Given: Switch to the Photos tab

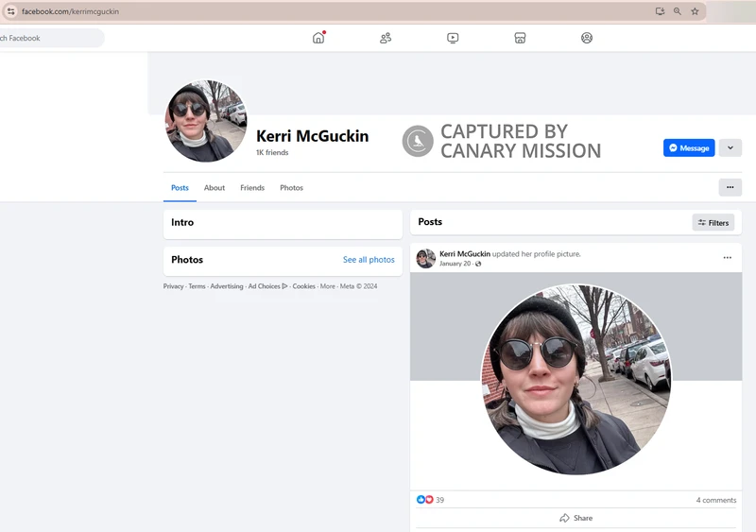Looking at the screenshot, I should pos(291,188).
